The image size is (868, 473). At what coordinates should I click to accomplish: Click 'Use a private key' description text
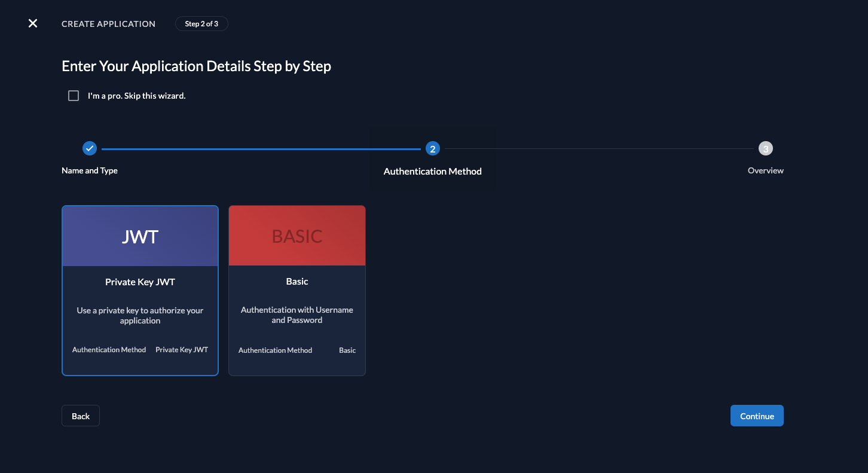pyautogui.click(x=140, y=316)
